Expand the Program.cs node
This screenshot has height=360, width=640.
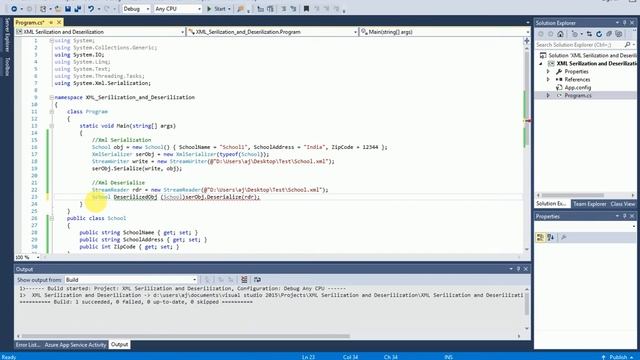pyautogui.click(x=548, y=96)
